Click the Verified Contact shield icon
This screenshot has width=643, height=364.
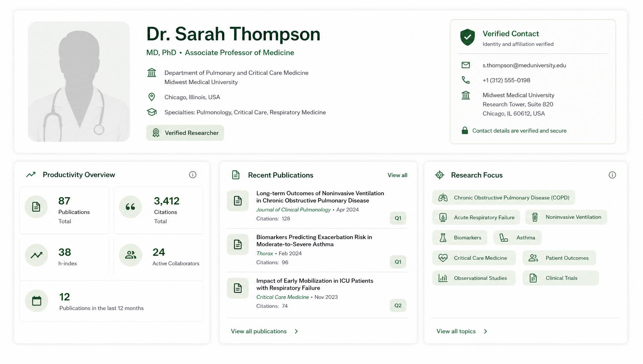467,37
